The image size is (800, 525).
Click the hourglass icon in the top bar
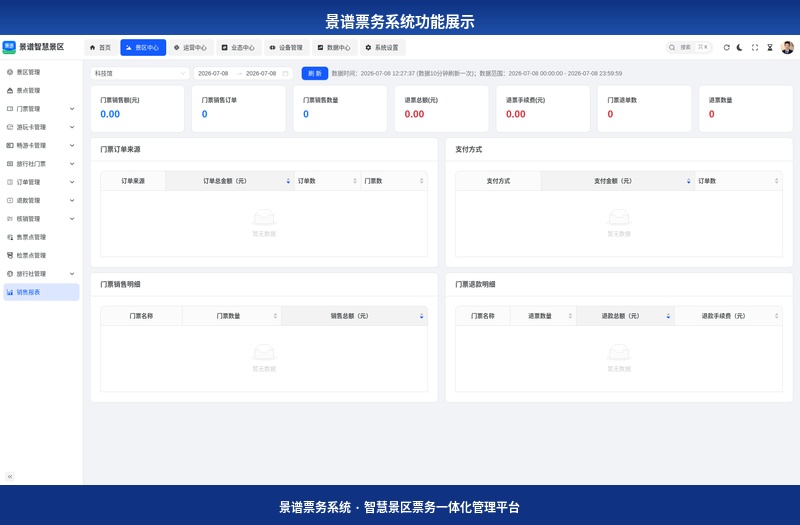pyautogui.click(x=769, y=47)
